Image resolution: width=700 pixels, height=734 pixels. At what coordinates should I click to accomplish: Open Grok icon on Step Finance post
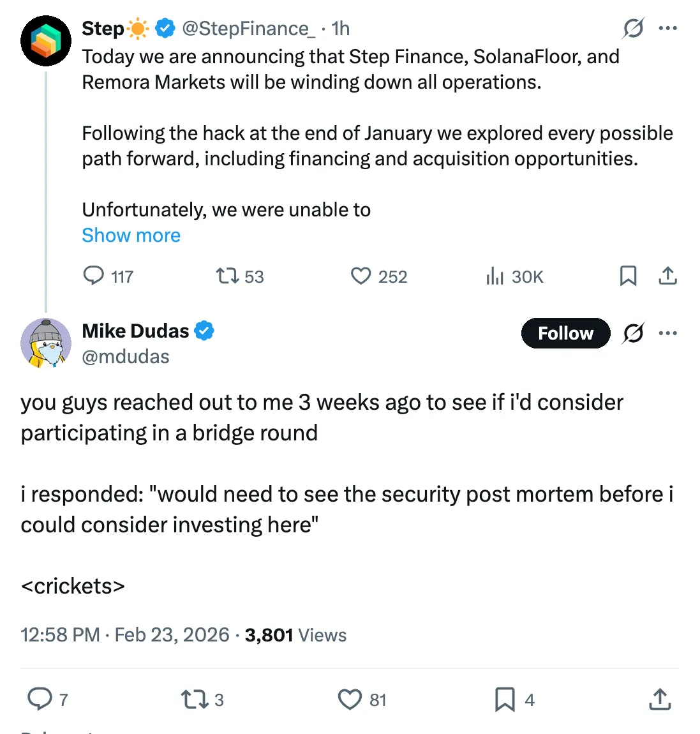(x=633, y=28)
